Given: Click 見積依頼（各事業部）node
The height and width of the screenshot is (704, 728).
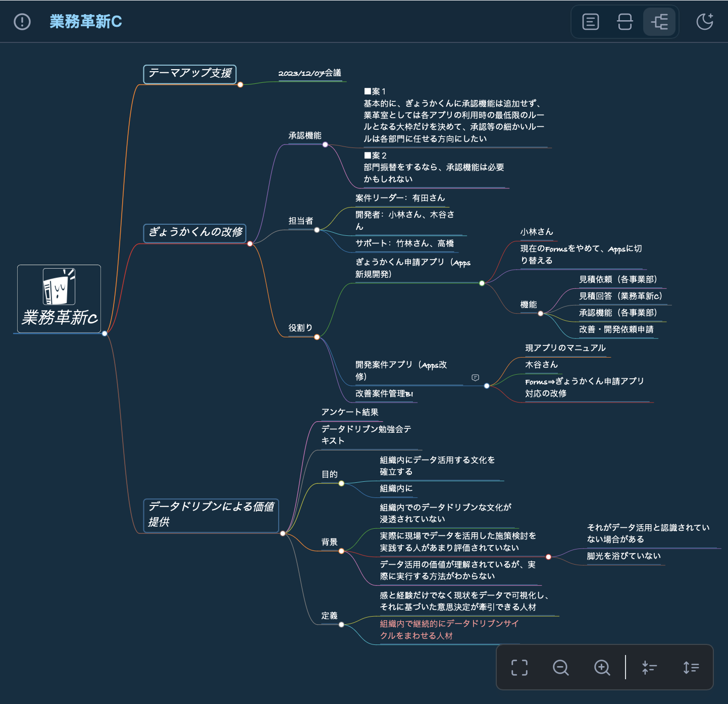Looking at the screenshot, I should (620, 279).
